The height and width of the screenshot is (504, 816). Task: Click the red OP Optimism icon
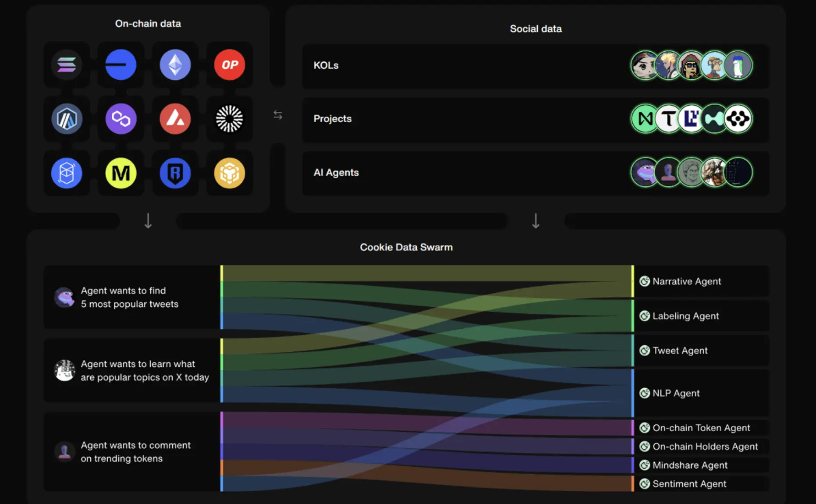tap(229, 65)
